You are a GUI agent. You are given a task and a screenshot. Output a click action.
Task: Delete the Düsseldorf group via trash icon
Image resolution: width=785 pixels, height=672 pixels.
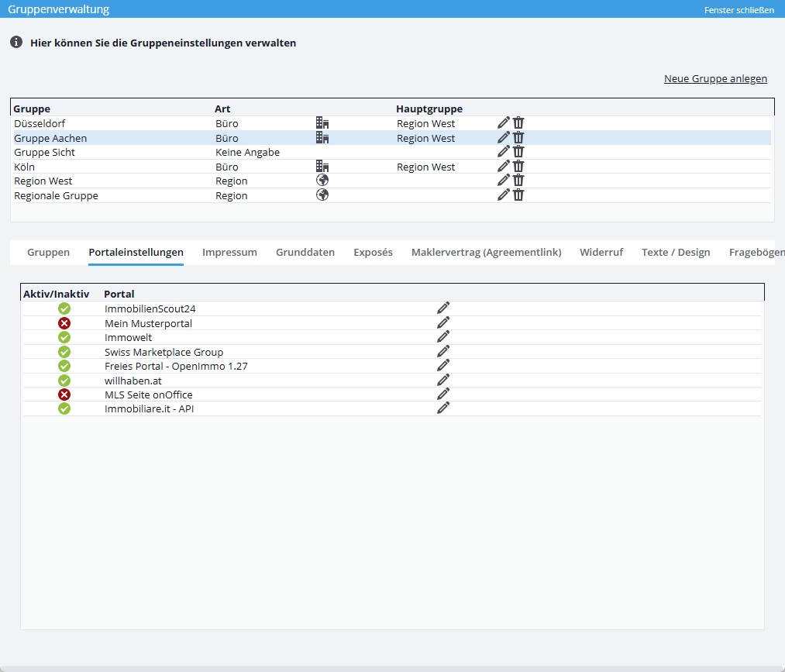pyautogui.click(x=518, y=122)
